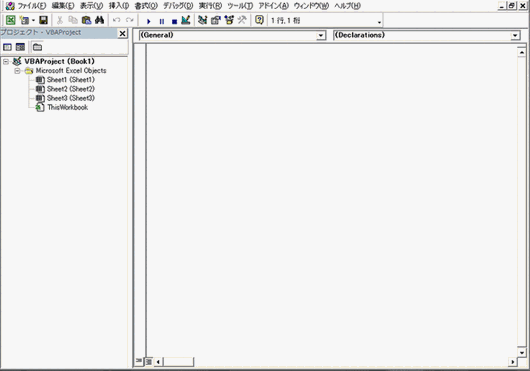Viewport: 530px width, 371px height.
Task: Select Sheet3 (Sheet3) in project tree
Action: click(71, 98)
